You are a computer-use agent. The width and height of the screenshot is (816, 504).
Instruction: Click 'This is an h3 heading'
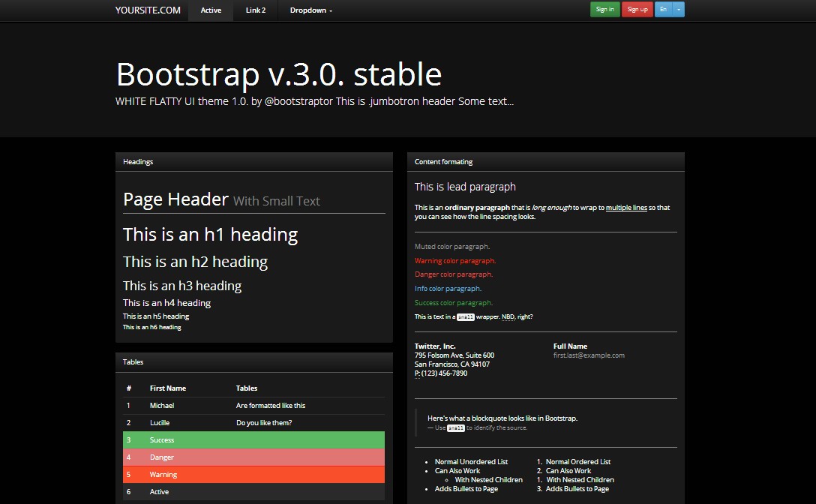[x=182, y=286]
